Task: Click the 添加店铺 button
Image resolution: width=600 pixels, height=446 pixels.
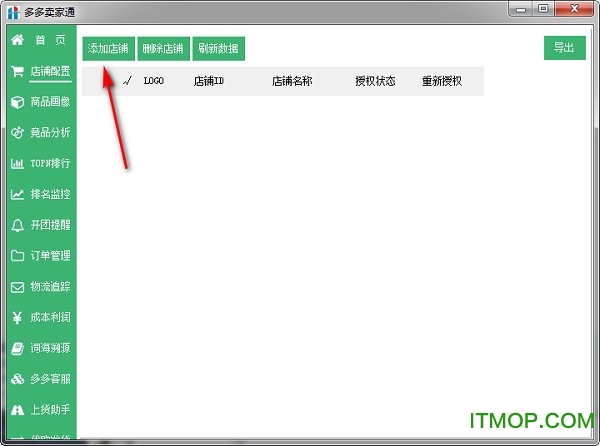Action: point(107,48)
